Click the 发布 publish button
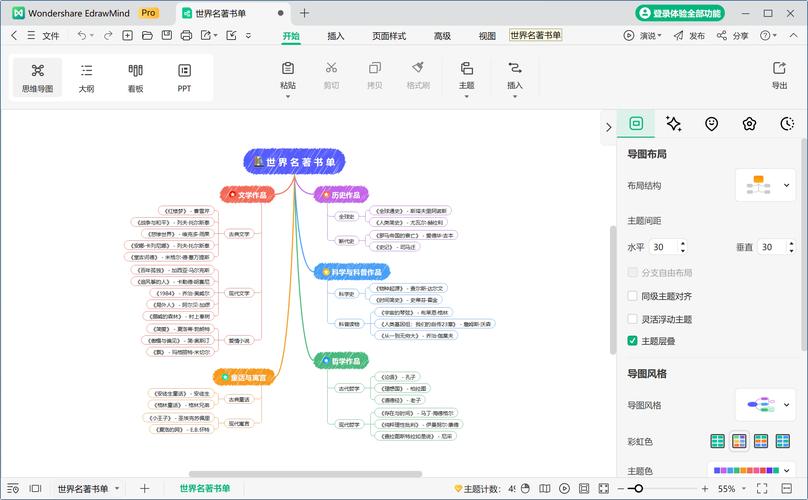Image resolution: width=808 pixels, height=500 pixels. pos(689,35)
